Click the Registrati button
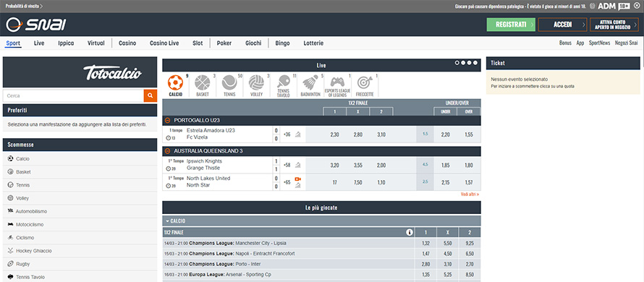The width and height of the screenshot is (644, 282). 511,25
